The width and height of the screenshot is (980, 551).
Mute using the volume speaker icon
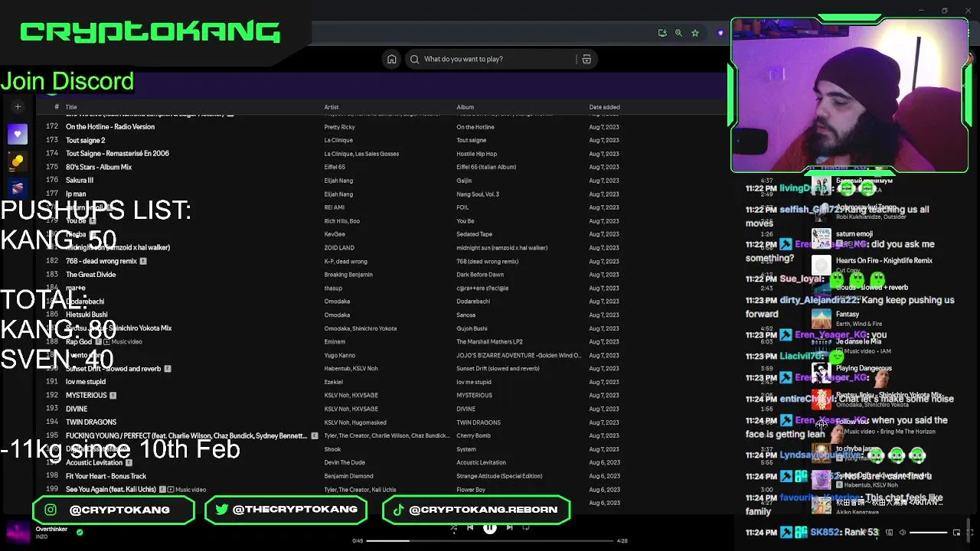(902, 532)
